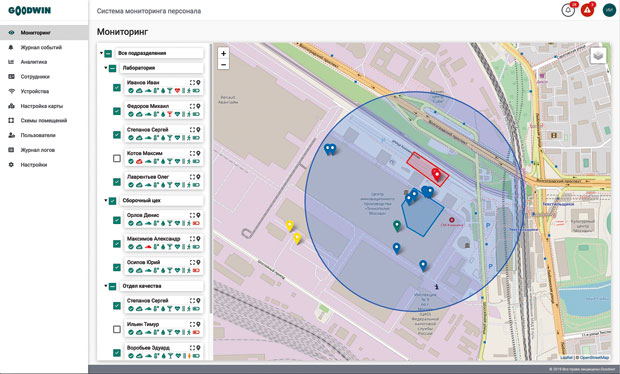
Task: Open the Leaflet attribution link
Action: click(x=566, y=357)
